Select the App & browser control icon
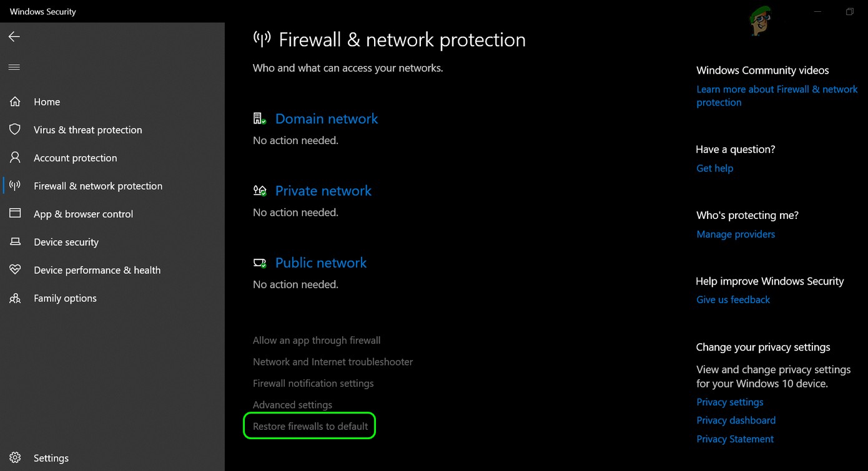This screenshot has height=471, width=868. click(15, 213)
